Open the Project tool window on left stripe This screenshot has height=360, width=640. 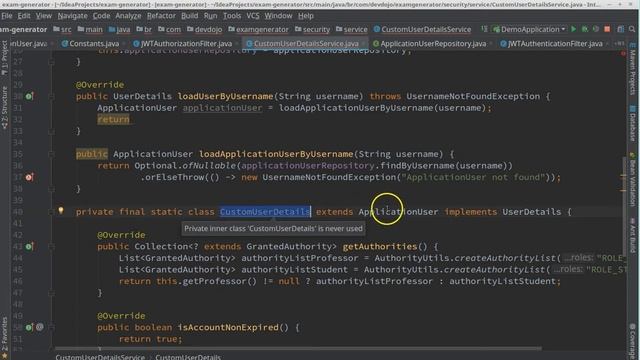pos(5,58)
